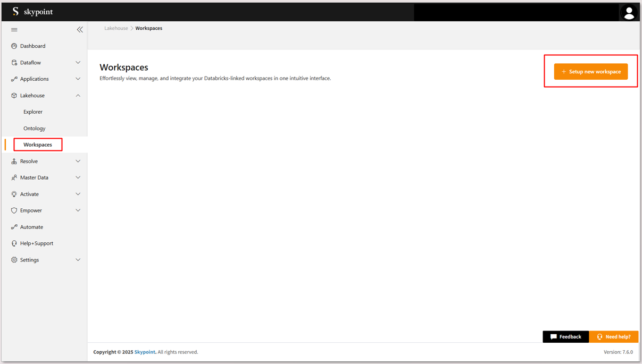Screen dimensions: 642x364
Task: Click the Lakehouse cube icon
Action: coord(14,96)
